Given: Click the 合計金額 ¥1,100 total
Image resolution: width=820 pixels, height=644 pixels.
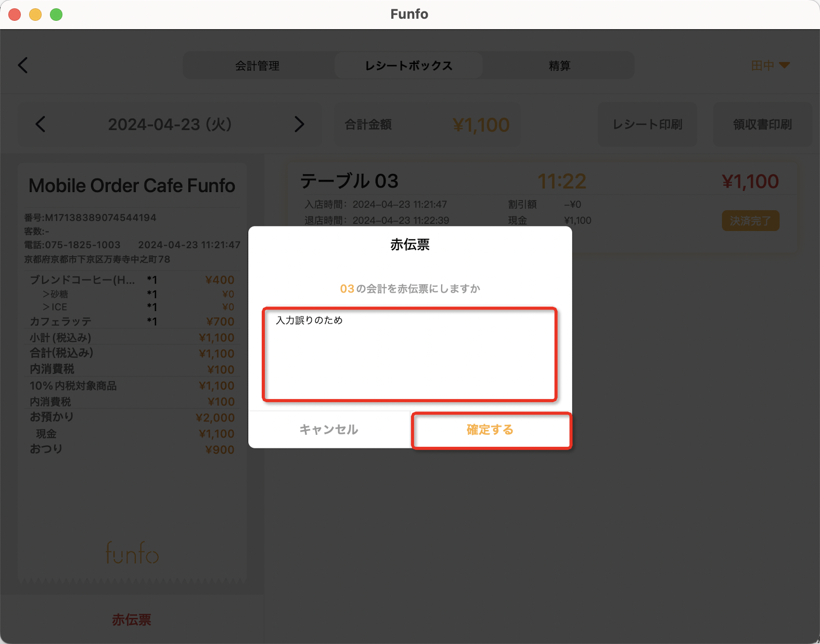Looking at the screenshot, I should [x=427, y=125].
